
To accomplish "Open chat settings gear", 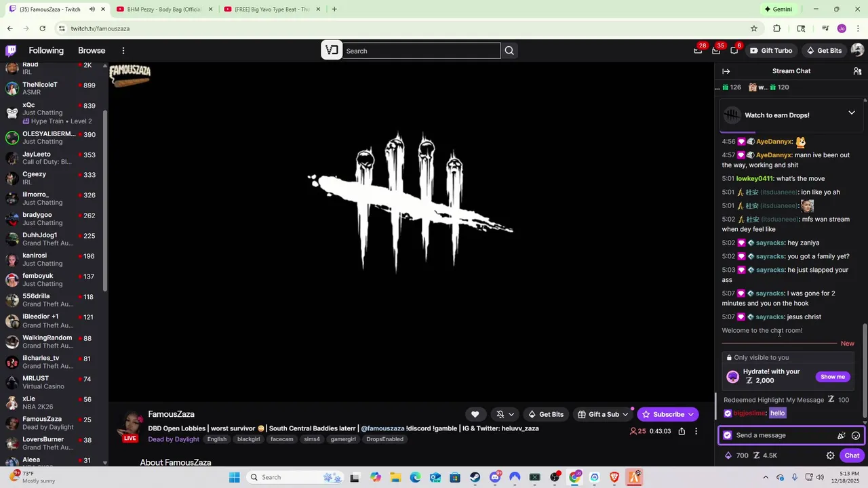I will click(x=830, y=455).
